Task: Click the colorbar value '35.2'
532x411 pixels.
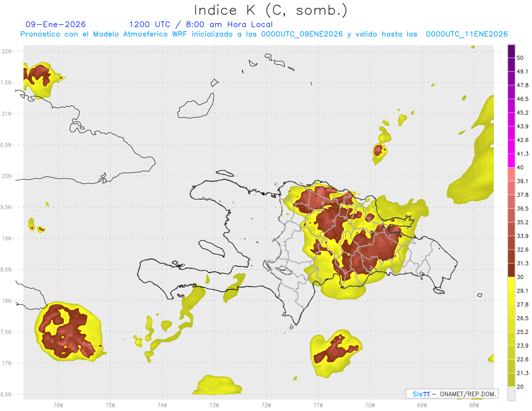Action: point(523,222)
